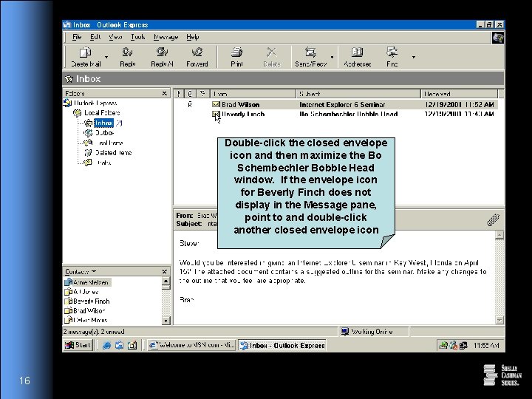Screen dimensions: 532x399
Task: Select the Internet Explorer 6 Seminar subject
Action: 342,104
